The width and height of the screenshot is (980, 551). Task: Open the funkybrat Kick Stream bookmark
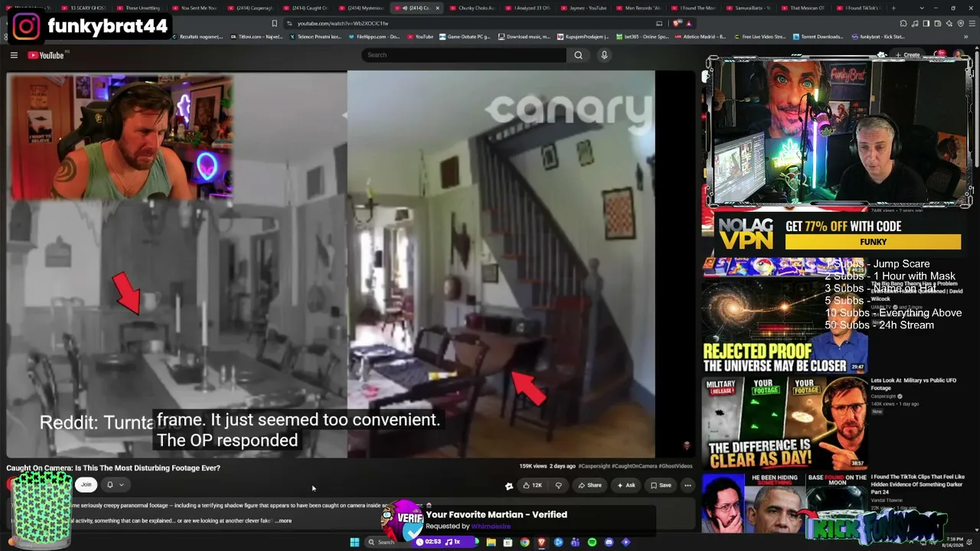pos(880,37)
